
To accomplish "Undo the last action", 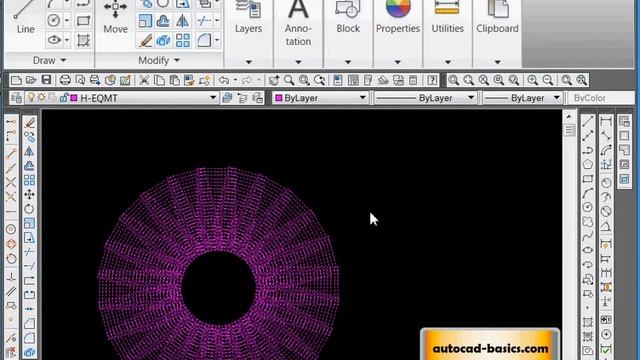I will click(x=224, y=80).
